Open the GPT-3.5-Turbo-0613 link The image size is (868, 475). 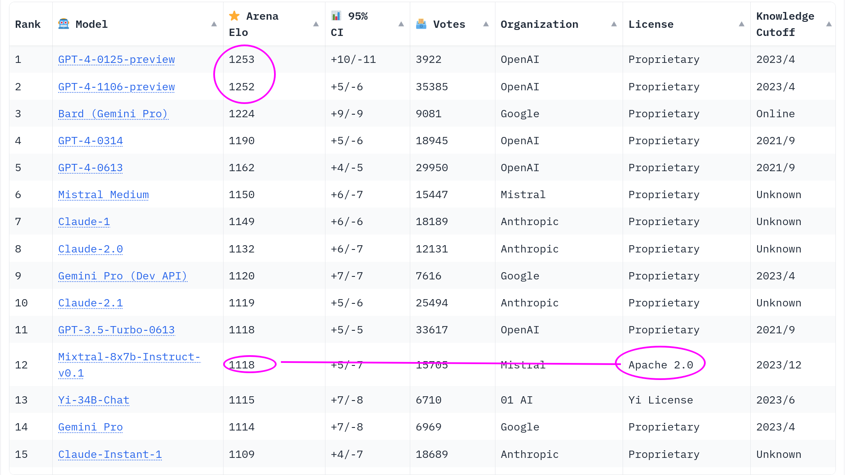coord(116,330)
